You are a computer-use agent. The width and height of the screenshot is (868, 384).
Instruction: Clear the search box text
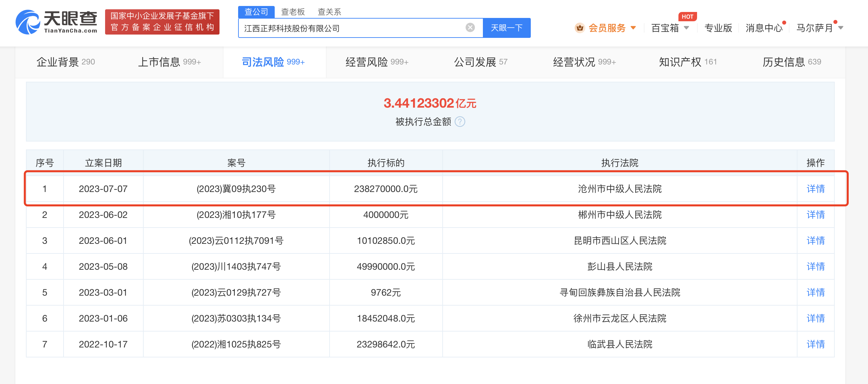(470, 28)
